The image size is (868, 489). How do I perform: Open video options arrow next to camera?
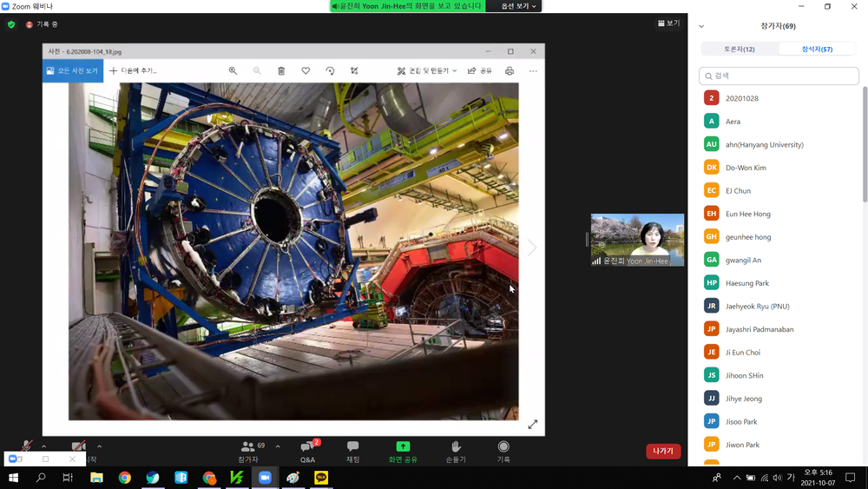coord(100,446)
